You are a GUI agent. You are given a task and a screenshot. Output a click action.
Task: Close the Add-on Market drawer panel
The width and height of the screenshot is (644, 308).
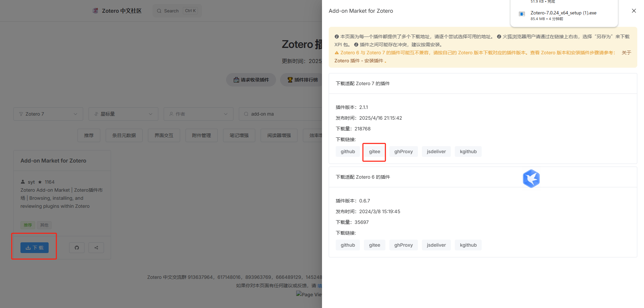coord(634,11)
